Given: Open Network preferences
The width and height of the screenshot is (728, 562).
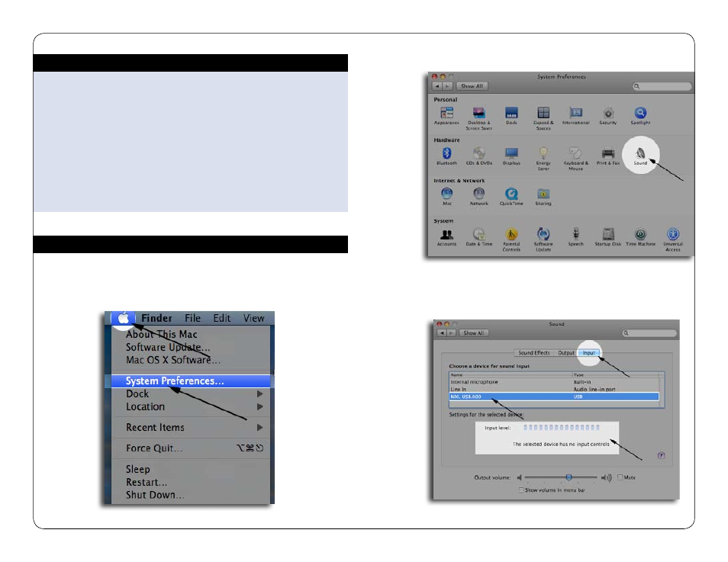Looking at the screenshot, I should (x=478, y=196).
